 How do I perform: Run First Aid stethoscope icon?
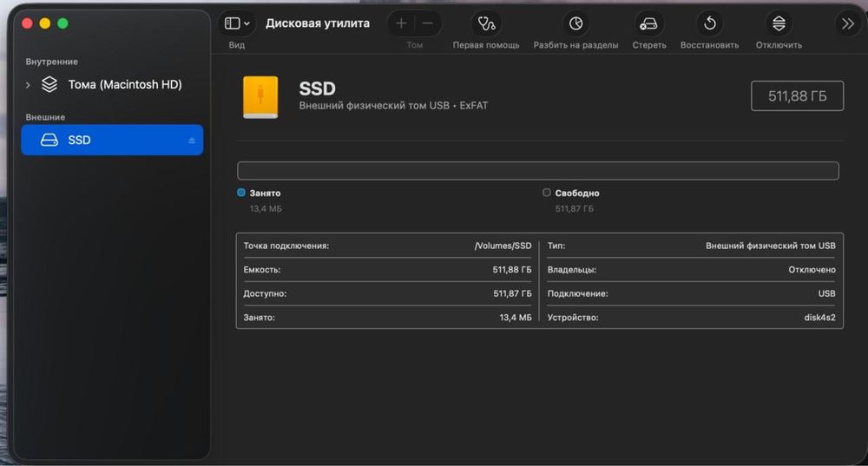(486, 23)
